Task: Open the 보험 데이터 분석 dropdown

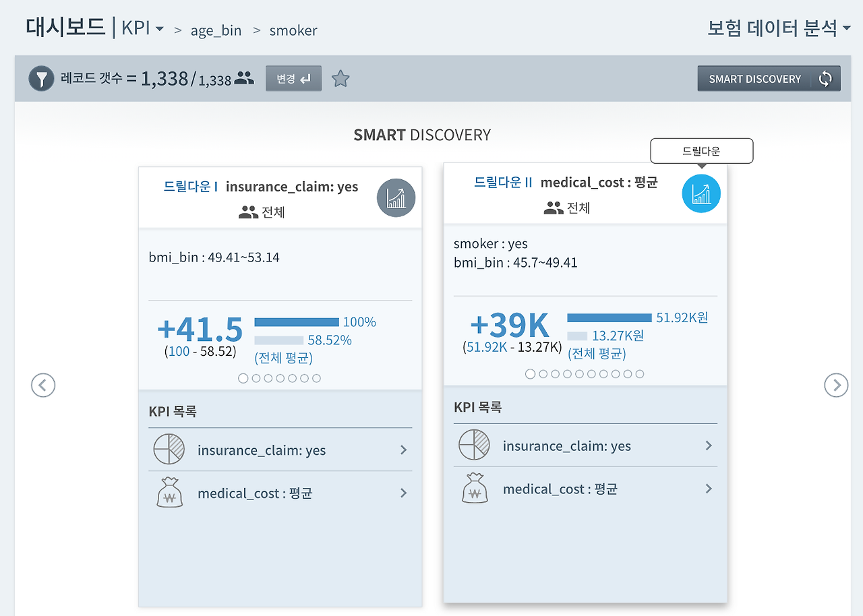Action: pyautogui.click(x=779, y=28)
